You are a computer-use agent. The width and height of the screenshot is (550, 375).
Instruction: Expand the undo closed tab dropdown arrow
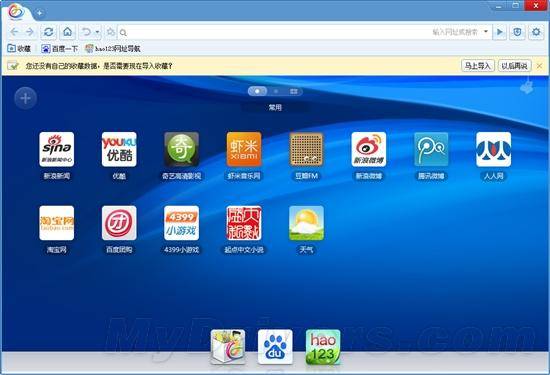tap(98, 32)
